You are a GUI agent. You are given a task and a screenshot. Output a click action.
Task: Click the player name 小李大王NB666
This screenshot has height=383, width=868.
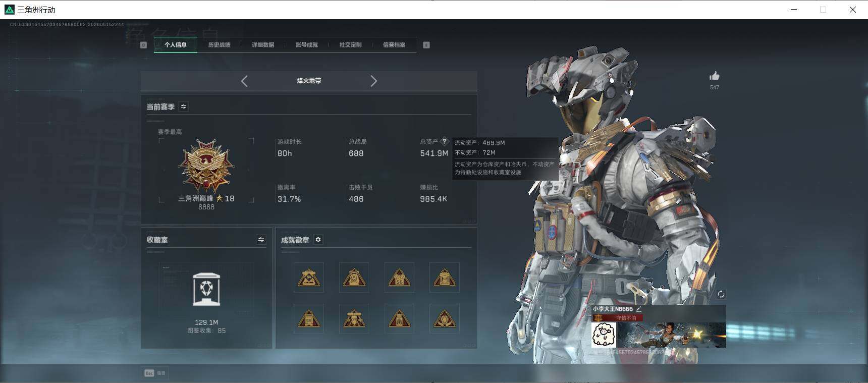(x=613, y=309)
